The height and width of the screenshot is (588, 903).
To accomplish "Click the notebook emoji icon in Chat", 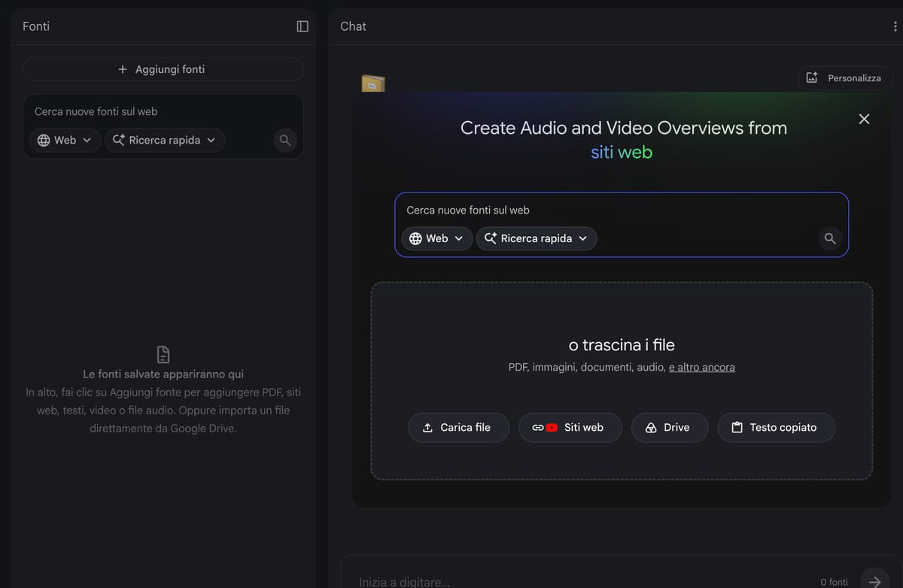I will (372, 83).
